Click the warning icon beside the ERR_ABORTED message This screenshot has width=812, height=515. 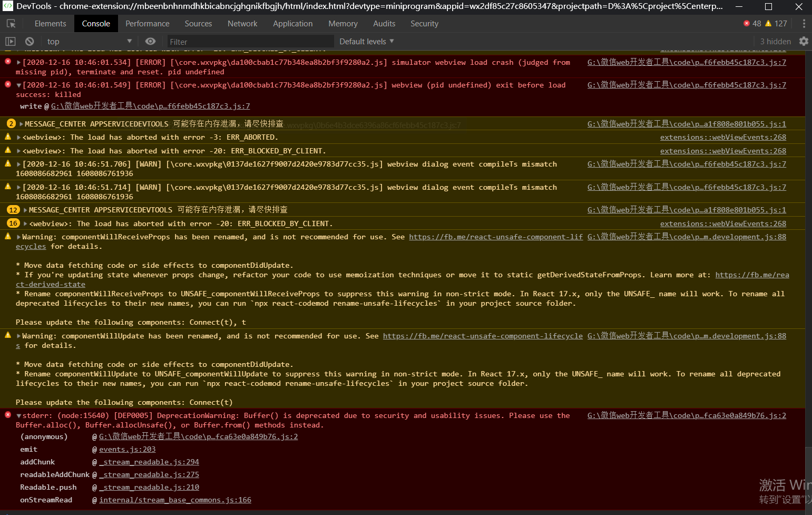(x=8, y=137)
